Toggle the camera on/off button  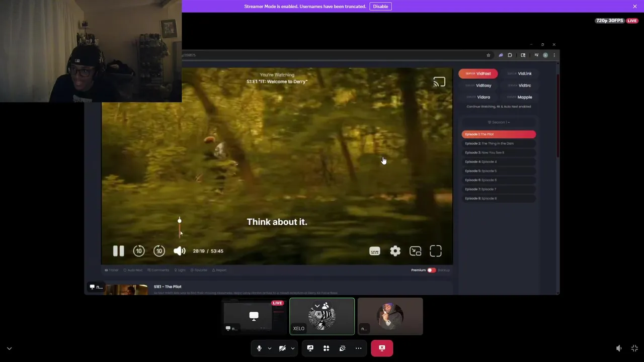(282, 348)
